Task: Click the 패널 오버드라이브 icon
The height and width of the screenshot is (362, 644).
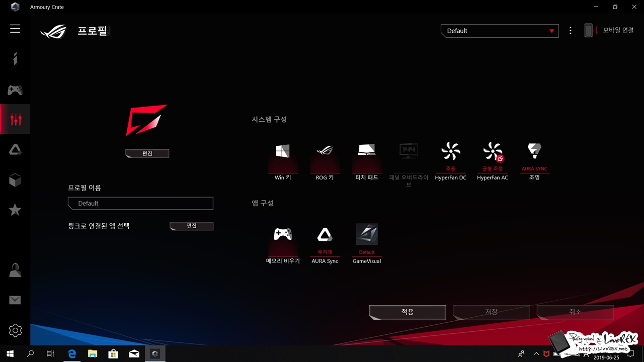Action: (409, 150)
